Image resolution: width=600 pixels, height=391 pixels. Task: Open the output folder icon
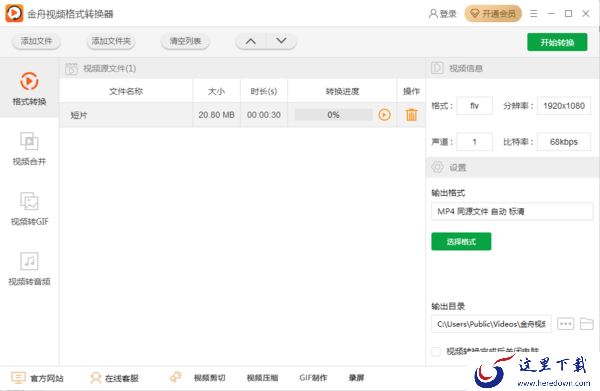(587, 324)
